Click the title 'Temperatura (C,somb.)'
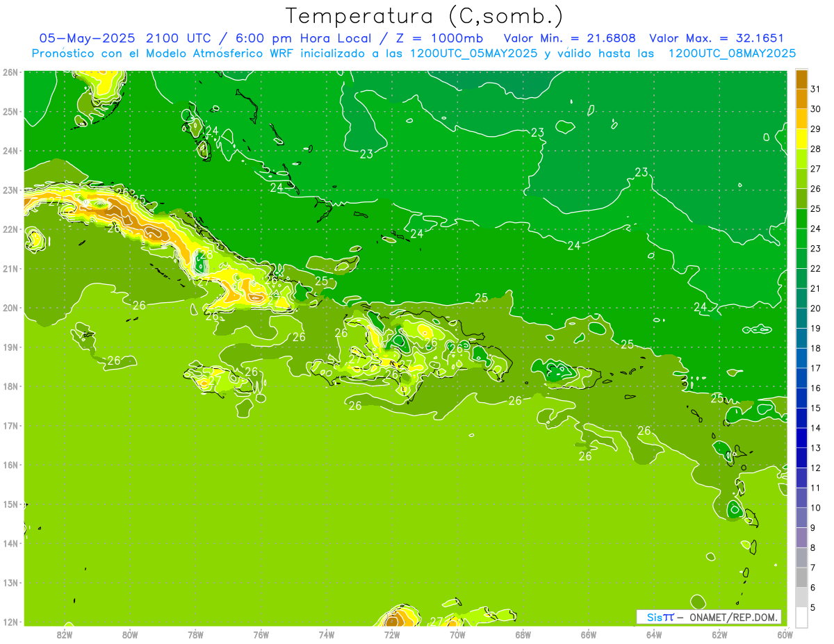This screenshot has width=834, height=644. [424, 16]
